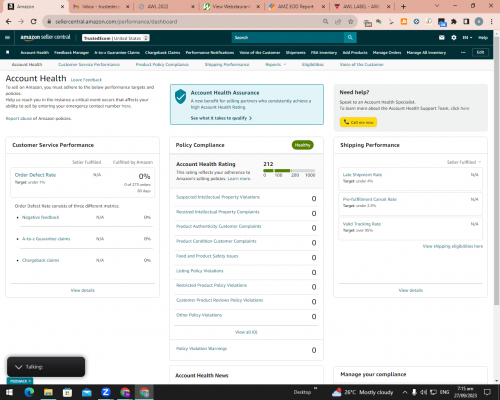
Task: Expand See what it takes to qualify
Action: pos(221,118)
